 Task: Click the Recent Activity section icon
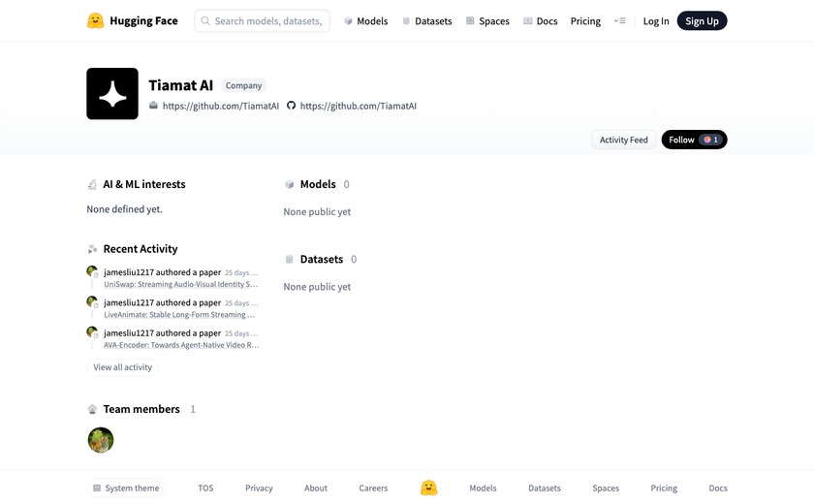click(92, 249)
